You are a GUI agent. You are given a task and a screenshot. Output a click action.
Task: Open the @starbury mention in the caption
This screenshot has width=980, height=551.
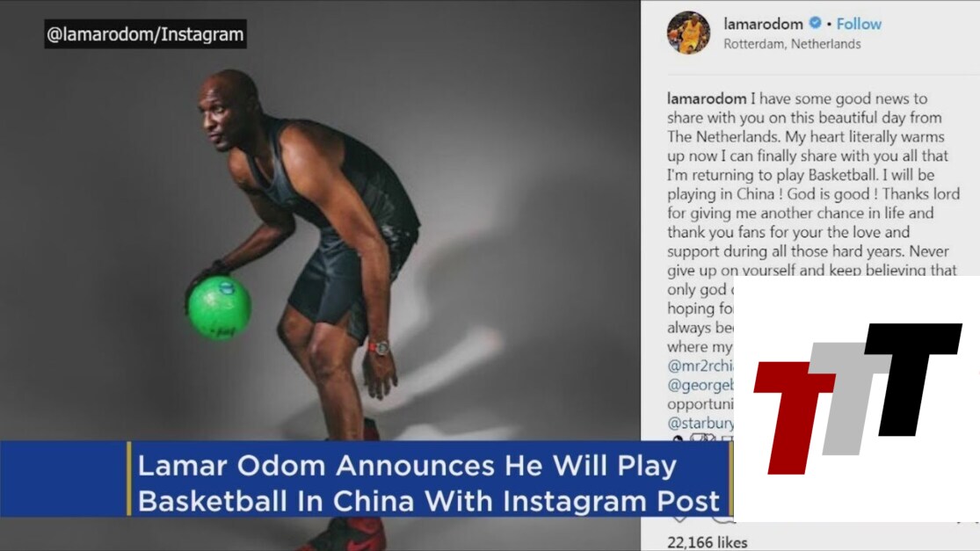tap(701, 423)
